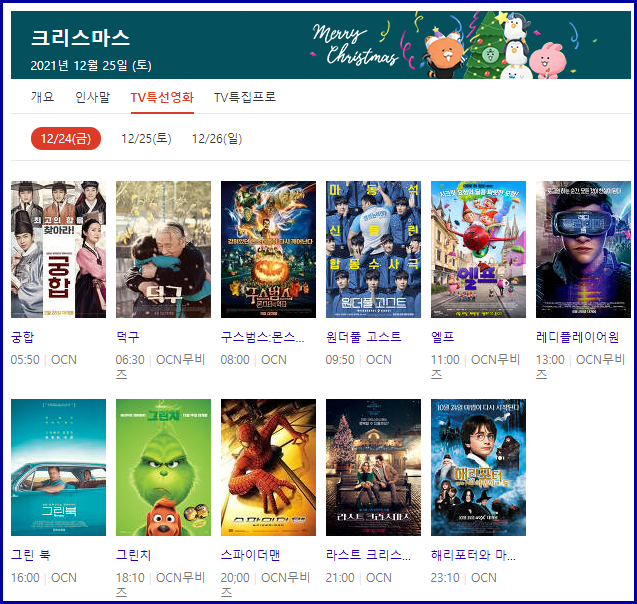Image resolution: width=637 pixels, height=604 pixels.
Task: Open the 그린 북 poster
Action: (x=58, y=468)
